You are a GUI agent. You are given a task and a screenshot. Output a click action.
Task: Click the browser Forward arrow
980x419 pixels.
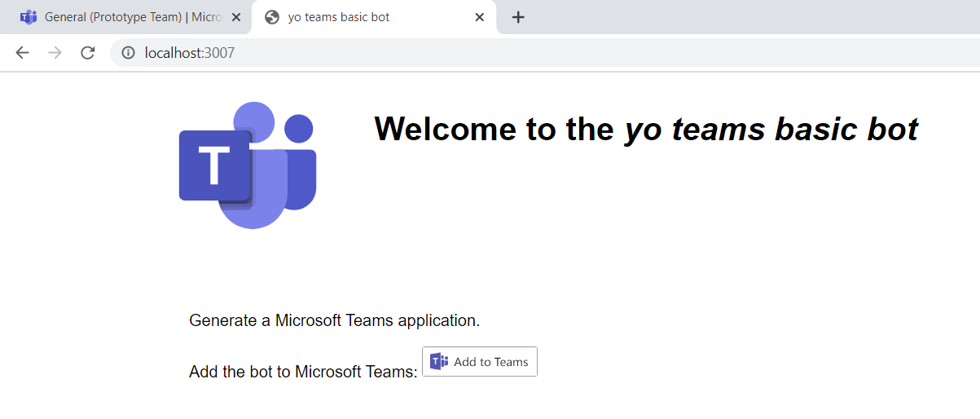click(55, 53)
